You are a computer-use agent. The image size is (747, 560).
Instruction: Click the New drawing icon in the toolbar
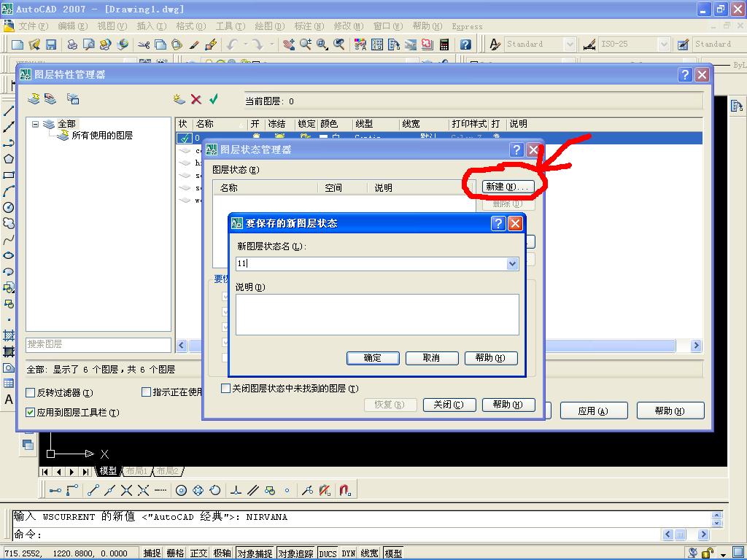(18, 44)
